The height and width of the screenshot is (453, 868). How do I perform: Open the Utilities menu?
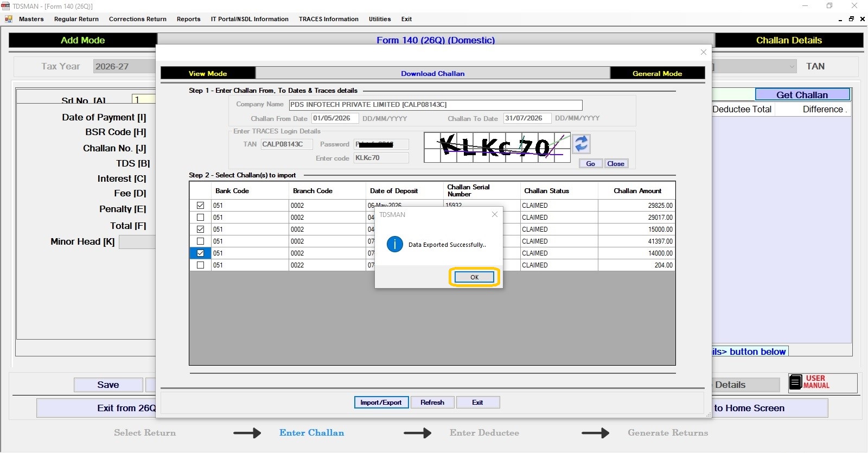(x=380, y=19)
